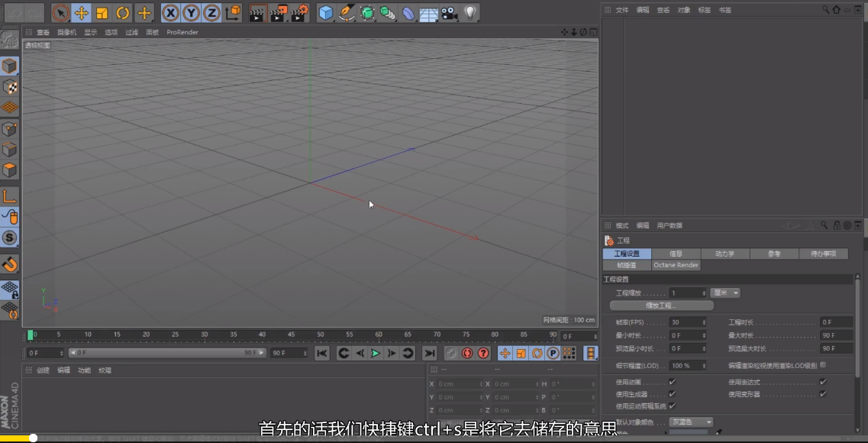Toggle the 使用表达式 checkbox

click(823, 382)
